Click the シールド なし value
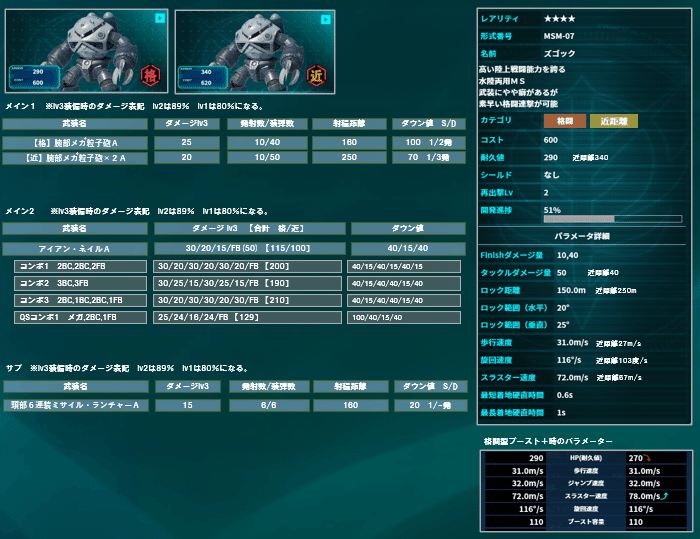This screenshot has height=539, width=700. coord(551,175)
